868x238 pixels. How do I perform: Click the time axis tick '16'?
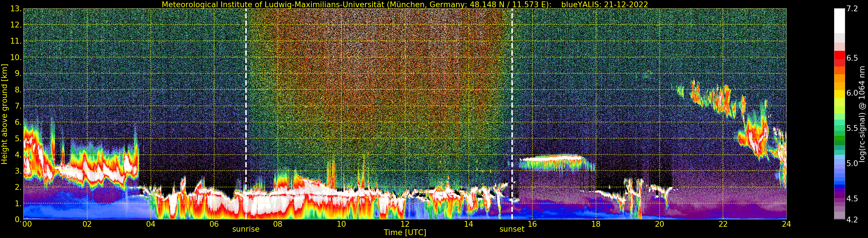[532, 224]
